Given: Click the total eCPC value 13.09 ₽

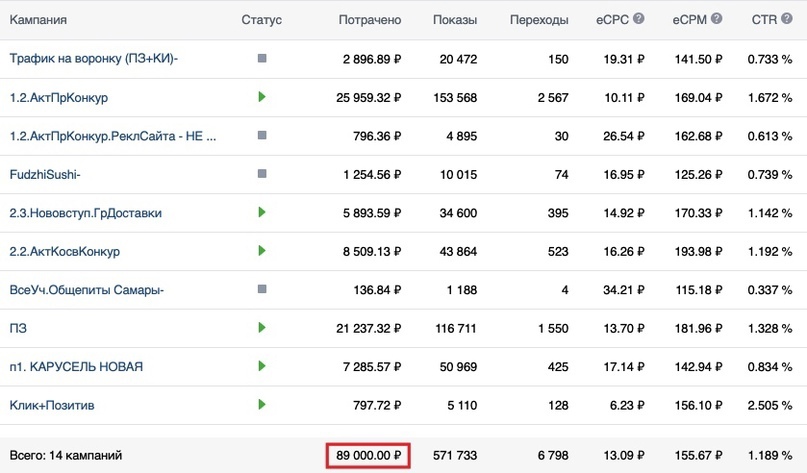Looking at the screenshot, I should pos(624,456).
